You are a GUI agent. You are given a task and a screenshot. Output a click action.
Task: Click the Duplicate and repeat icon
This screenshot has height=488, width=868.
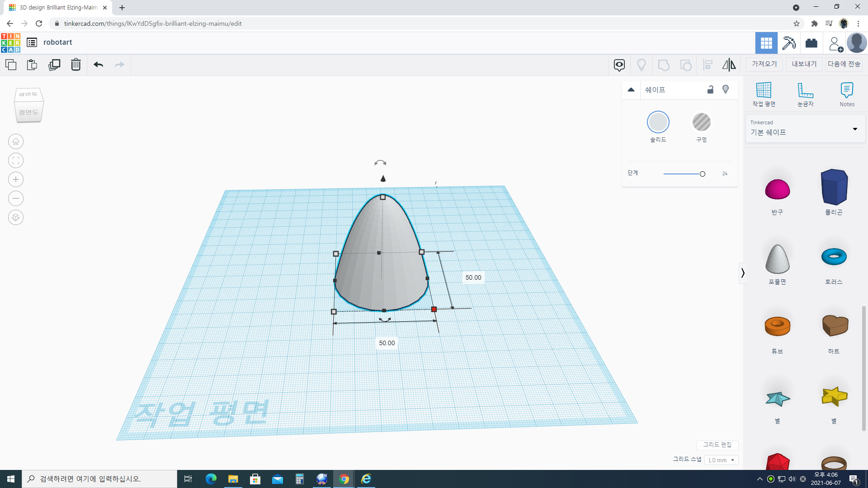[54, 65]
